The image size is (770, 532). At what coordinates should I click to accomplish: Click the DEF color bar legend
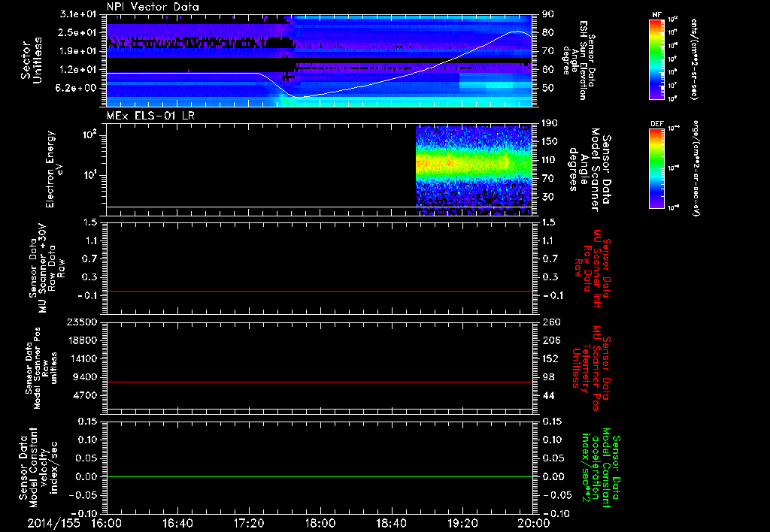point(656,168)
